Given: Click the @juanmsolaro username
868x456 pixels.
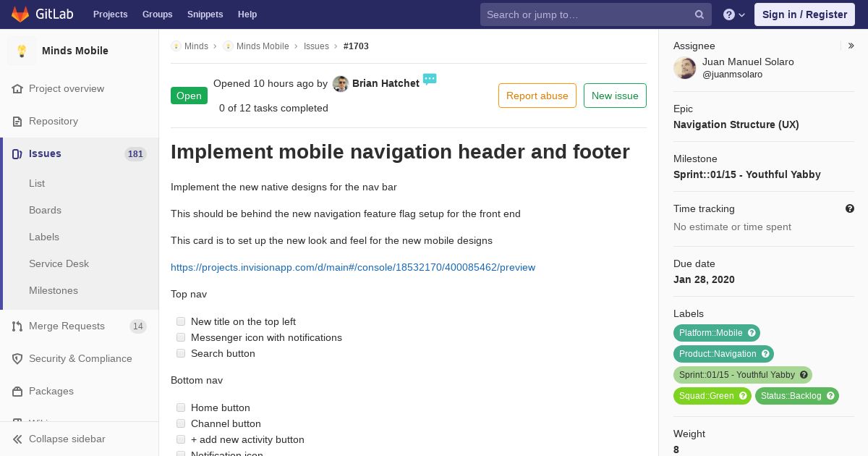Looking at the screenshot, I should (732, 75).
